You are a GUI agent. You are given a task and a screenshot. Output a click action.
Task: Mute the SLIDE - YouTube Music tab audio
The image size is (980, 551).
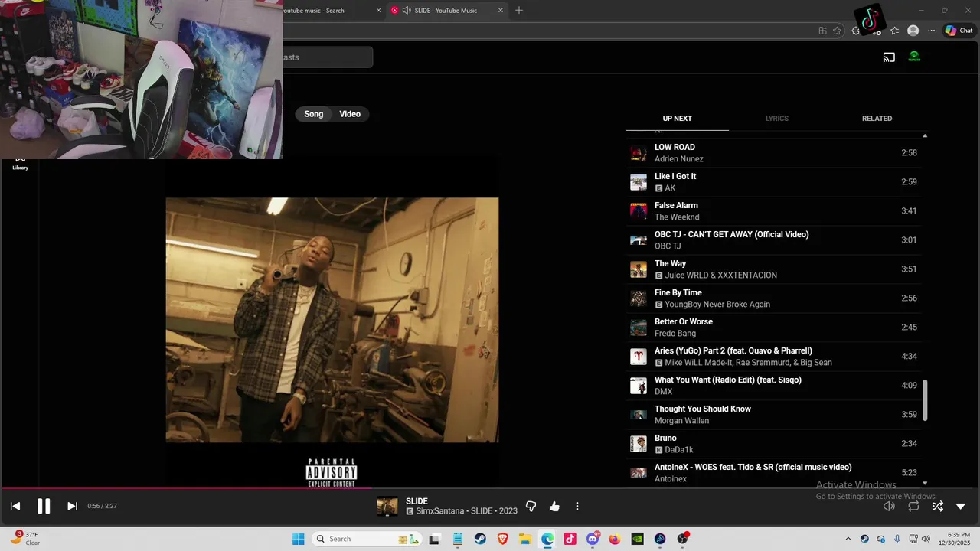point(407,11)
